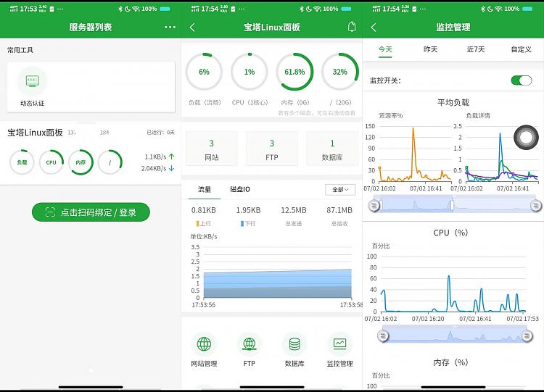Tap the Wi-Fi icon in middle status bar
544x392 pixels.
317,9
